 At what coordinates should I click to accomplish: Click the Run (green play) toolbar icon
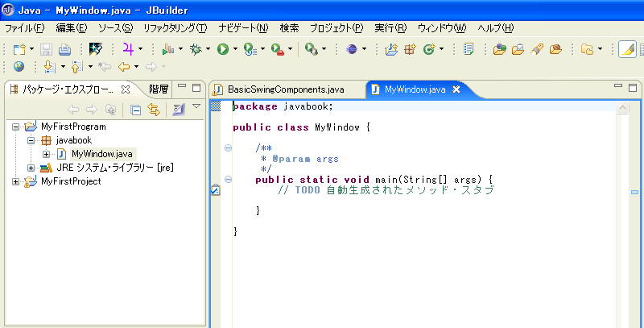click(222, 49)
